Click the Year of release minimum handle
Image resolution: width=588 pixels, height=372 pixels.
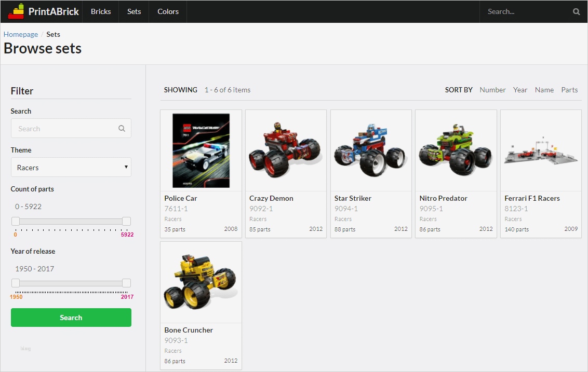pos(16,283)
